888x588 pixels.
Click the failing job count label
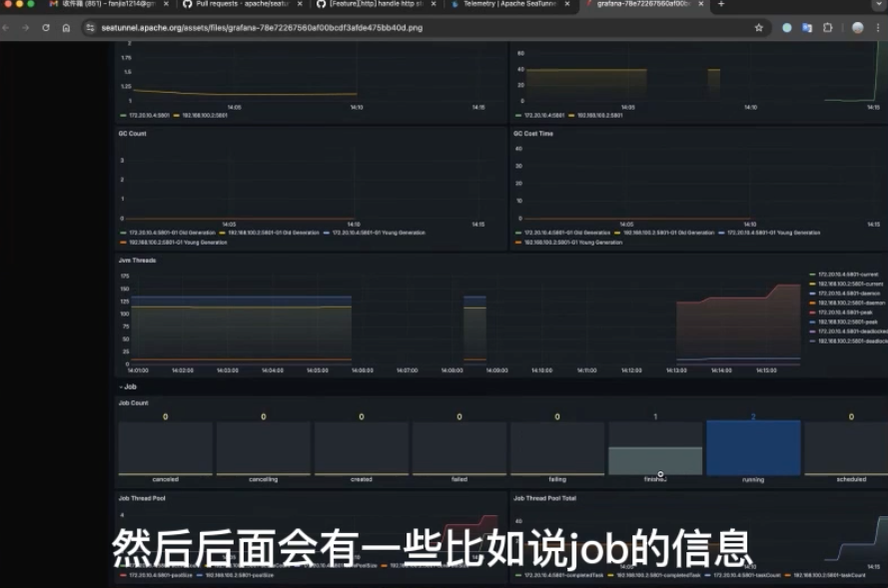click(x=557, y=479)
